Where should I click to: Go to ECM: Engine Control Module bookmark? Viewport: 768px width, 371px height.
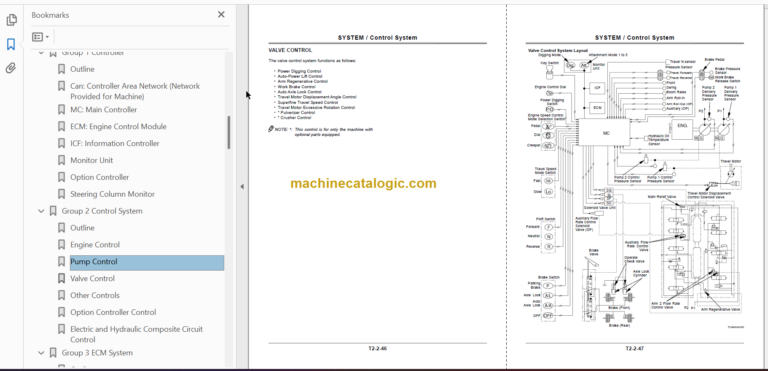click(x=118, y=126)
